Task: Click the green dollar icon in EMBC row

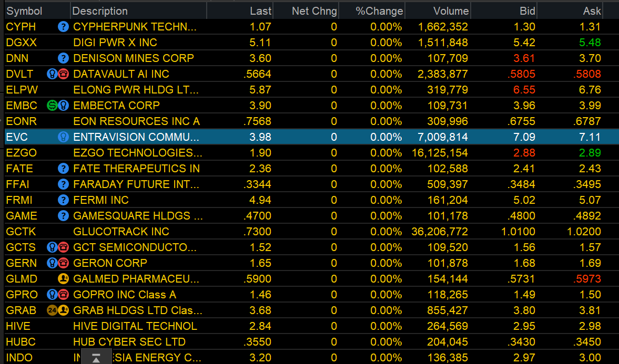Action: tap(52, 106)
